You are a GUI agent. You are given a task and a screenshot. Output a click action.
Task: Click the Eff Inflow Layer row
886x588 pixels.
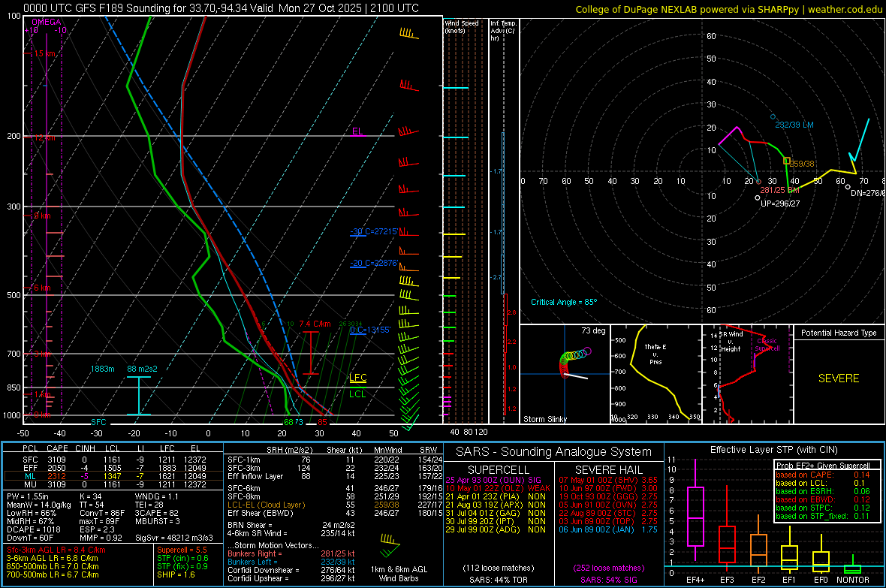(335, 476)
